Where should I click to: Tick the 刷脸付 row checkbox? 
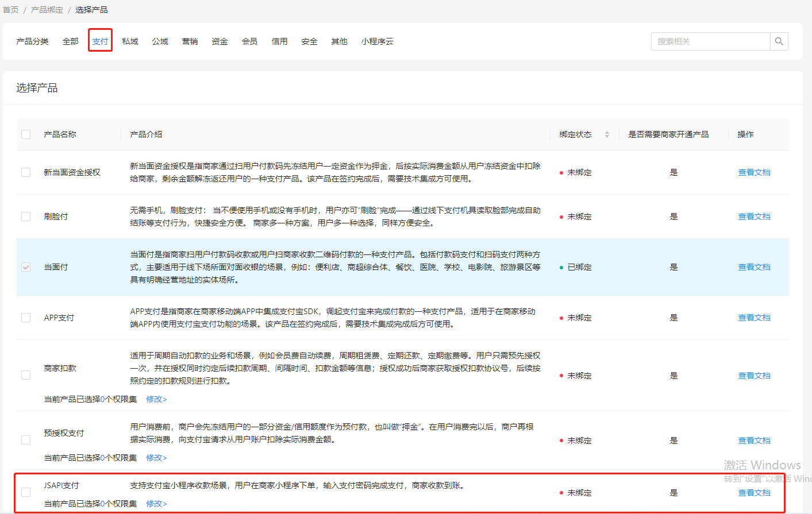point(26,217)
